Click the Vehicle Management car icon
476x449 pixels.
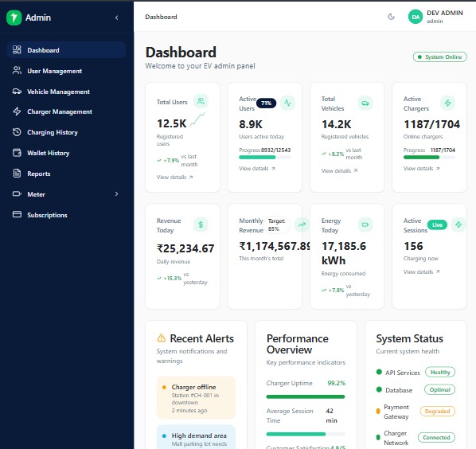click(x=17, y=91)
